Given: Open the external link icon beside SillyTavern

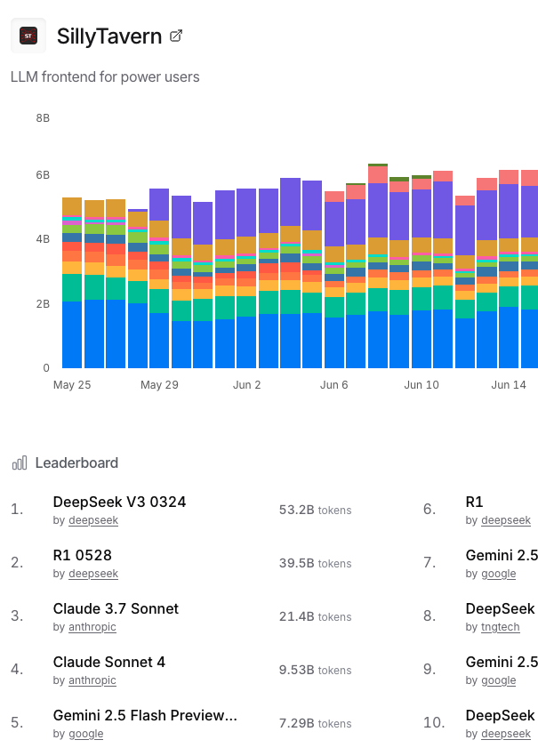Looking at the screenshot, I should coord(176,36).
